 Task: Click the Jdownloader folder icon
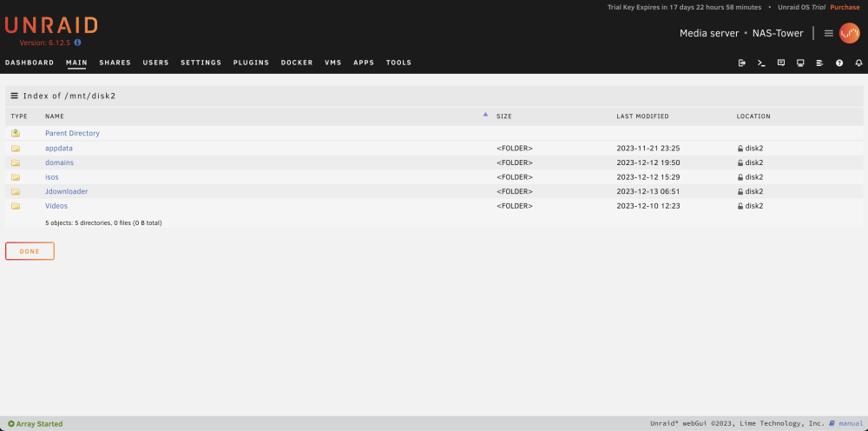[16, 192]
